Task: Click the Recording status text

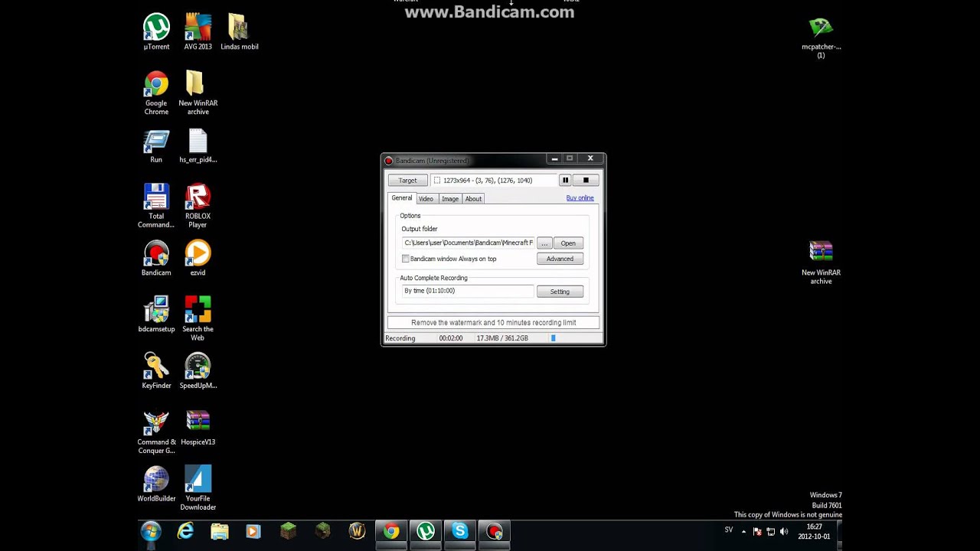Action: pos(400,338)
